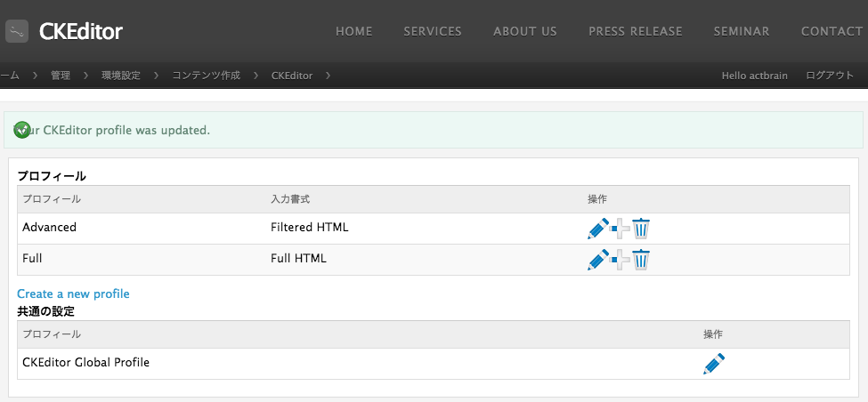
Task: Clone the Full profile with plus icon
Action: click(x=621, y=261)
